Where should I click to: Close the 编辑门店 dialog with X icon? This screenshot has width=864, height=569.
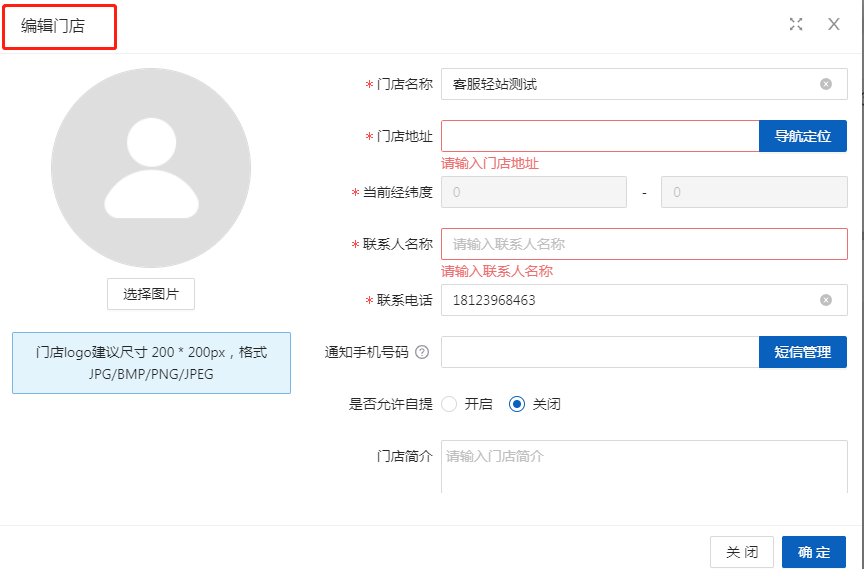(833, 25)
